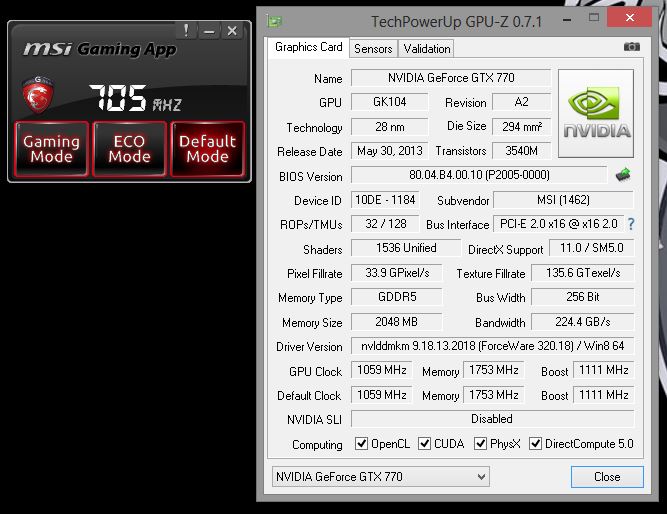Minimize the MSI Gaming App window
Screen dimensions: 667x514
[210, 31]
